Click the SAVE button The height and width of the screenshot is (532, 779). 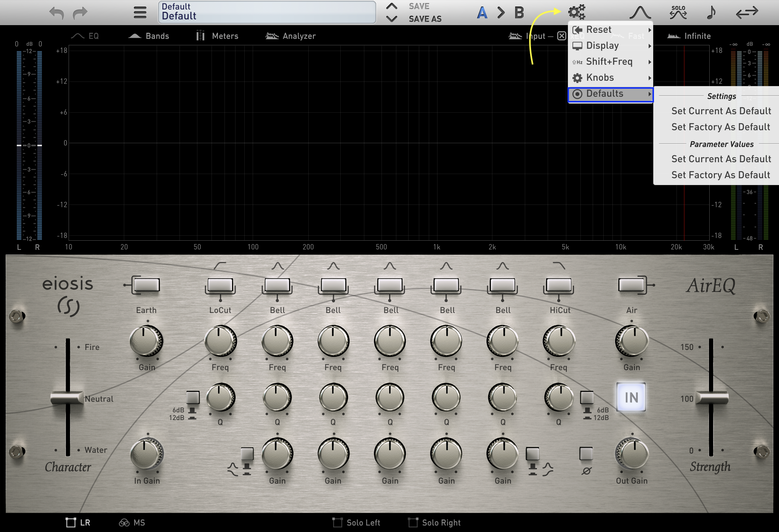pos(419,6)
